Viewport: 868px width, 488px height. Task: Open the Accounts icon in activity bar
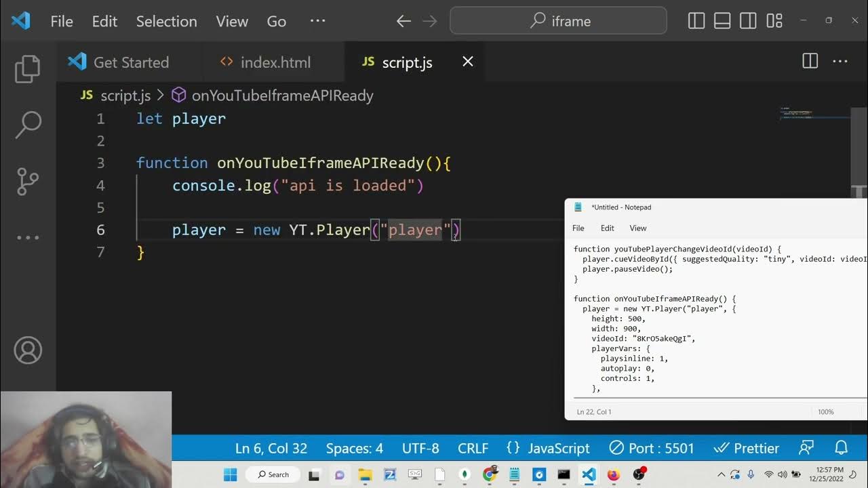[28, 350]
